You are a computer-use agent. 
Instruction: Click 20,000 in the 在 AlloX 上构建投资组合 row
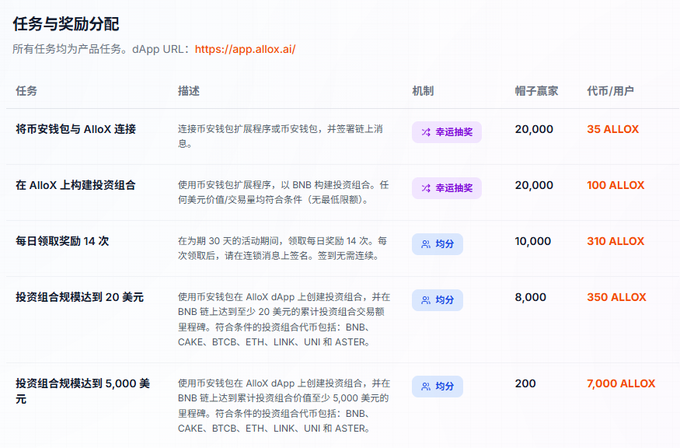point(534,185)
